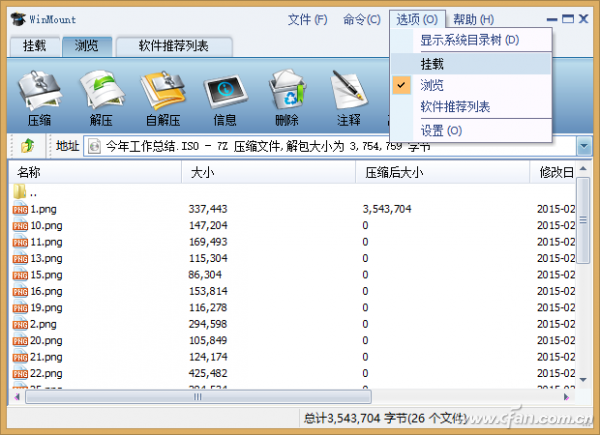Switch to the 挂载 tab
This screenshot has height=435, width=600.
click(x=34, y=47)
